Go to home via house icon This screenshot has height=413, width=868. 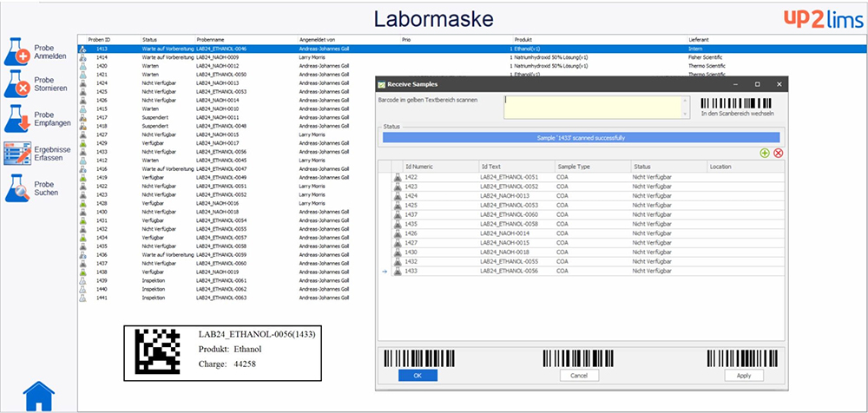(x=39, y=396)
